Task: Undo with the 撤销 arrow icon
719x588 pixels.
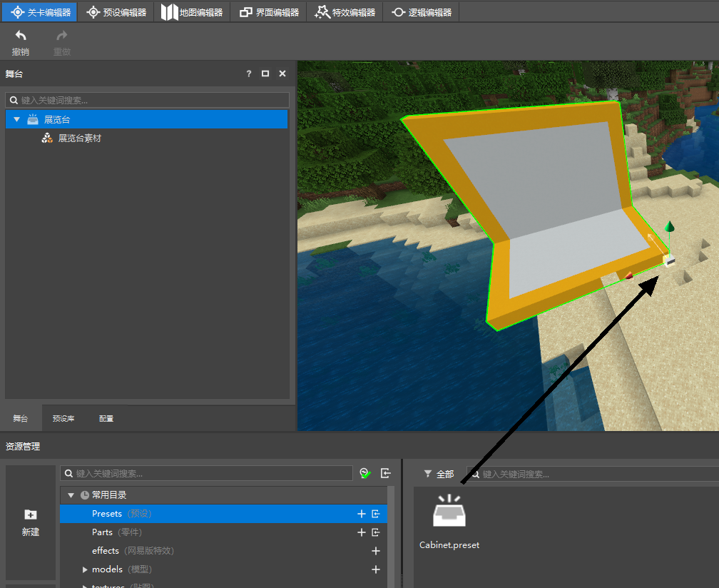Action: pos(21,35)
